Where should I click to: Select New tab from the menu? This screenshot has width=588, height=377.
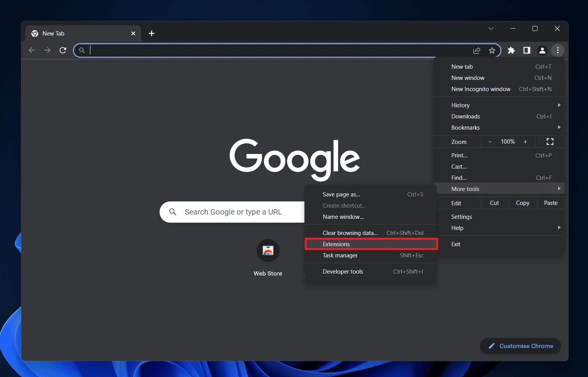pos(499,67)
